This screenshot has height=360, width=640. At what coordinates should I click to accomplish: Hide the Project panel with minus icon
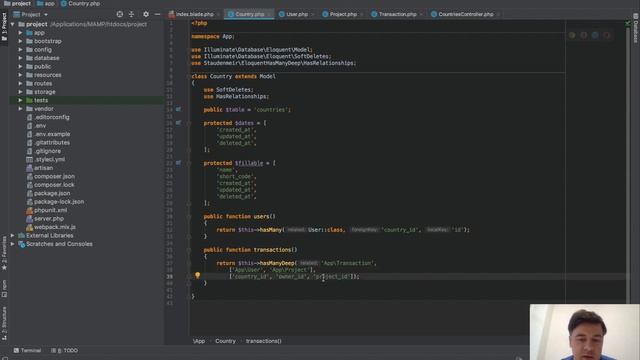pos(158,14)
